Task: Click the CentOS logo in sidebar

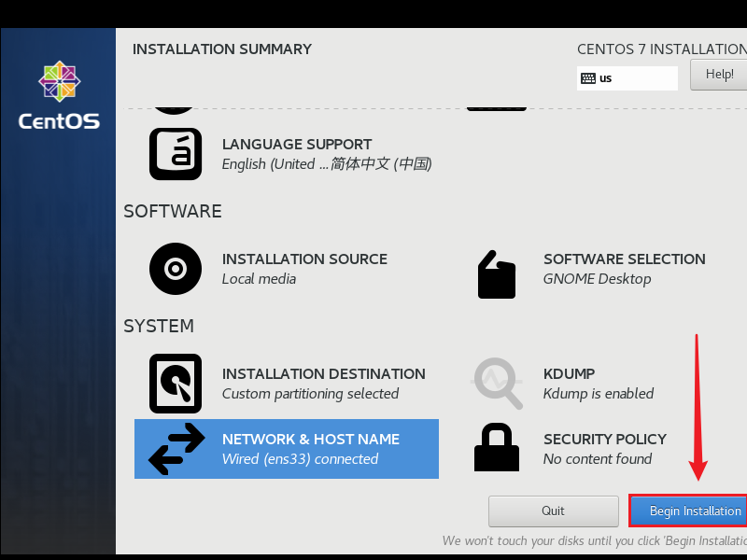Action: (59, 95)
